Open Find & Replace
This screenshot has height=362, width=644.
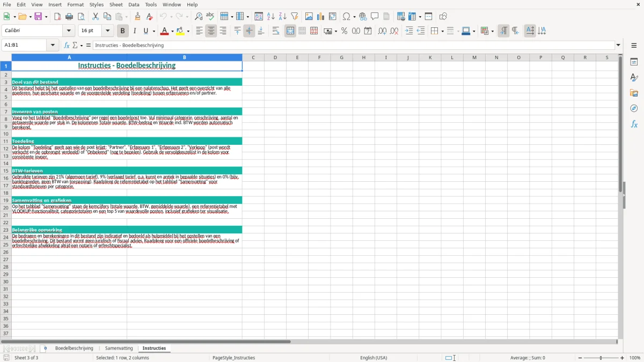point(199,17)
